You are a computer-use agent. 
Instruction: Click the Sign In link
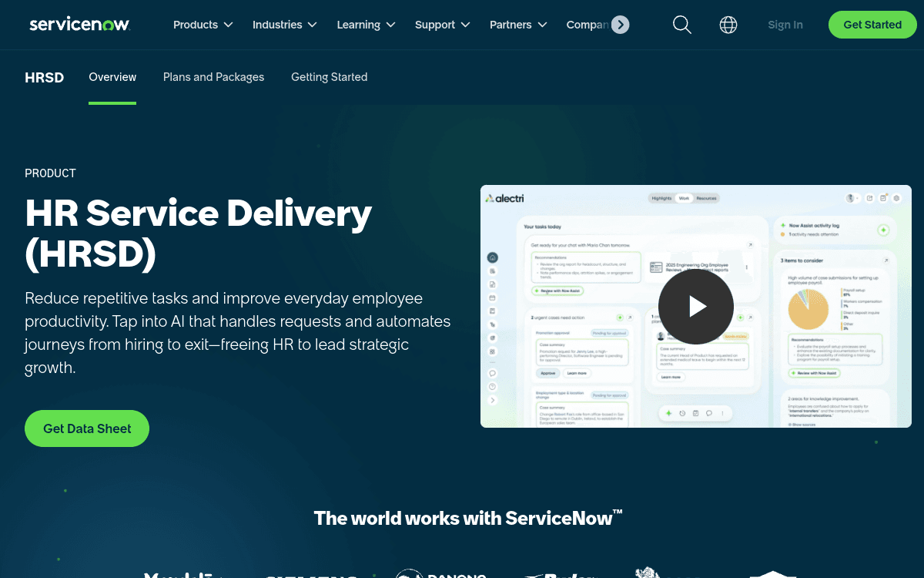[785, 25]
